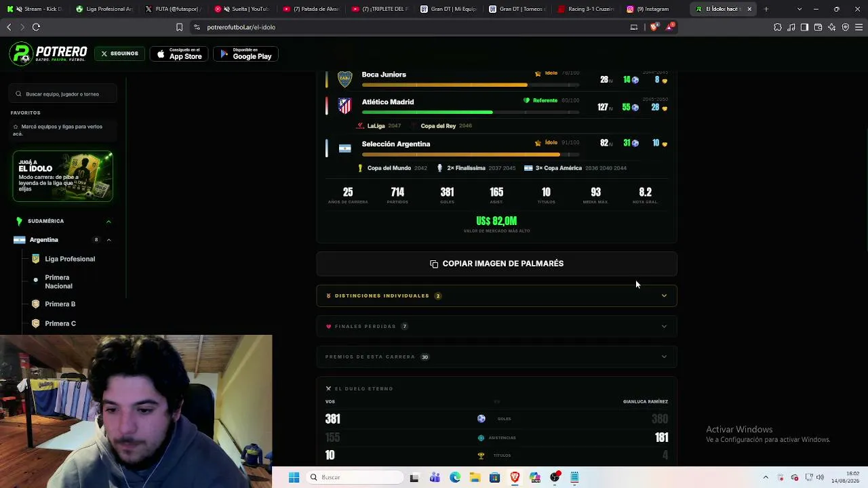This screenshot has height=488, width=868.
Task: Bookmark this page
Action: coord(179,27)
